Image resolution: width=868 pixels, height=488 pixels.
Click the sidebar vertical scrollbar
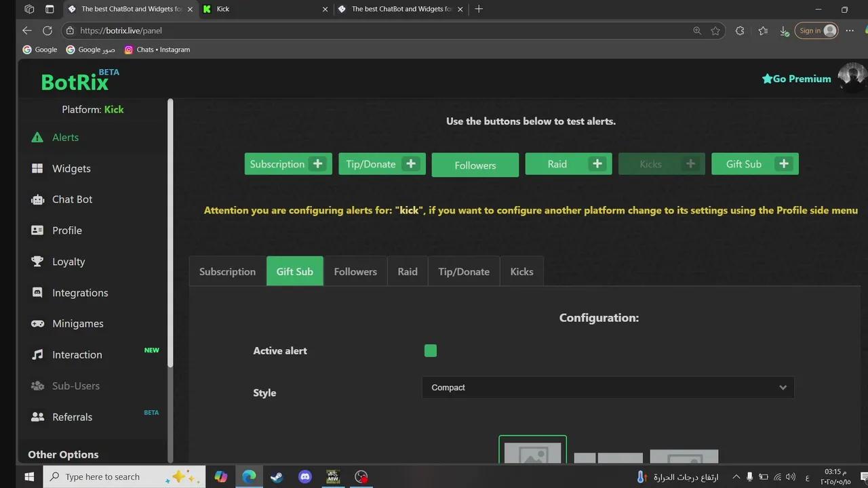tap(170, 234)
